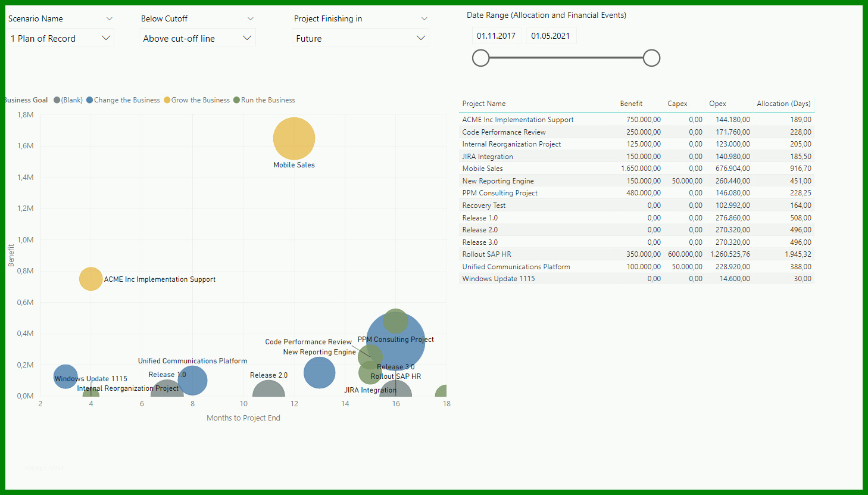Screen dimensions: 868x495
Task: Select Release 3.0 table row name
Action: (x=480, y=242)
